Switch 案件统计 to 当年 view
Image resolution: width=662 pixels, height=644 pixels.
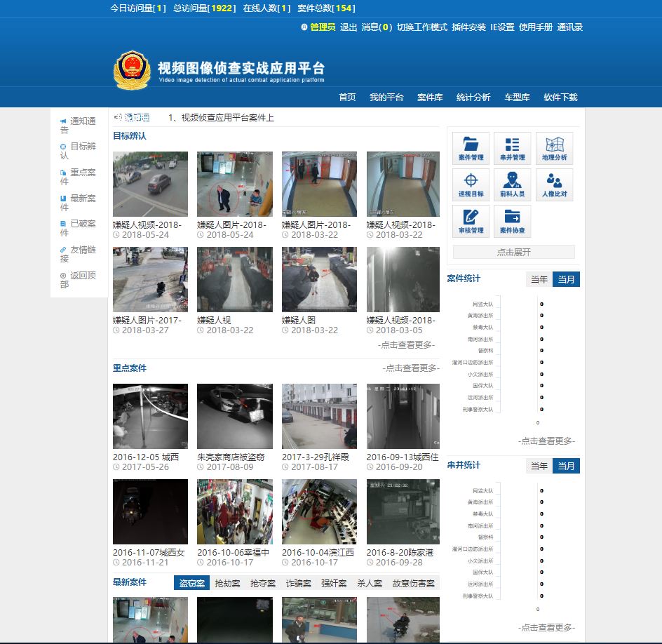pos(539,279)
